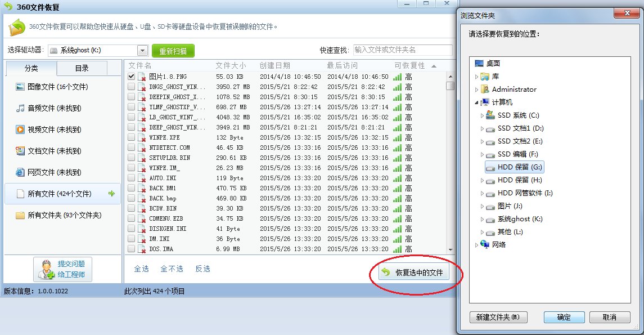
Task: Open the drive selector dropdown 系统ghost (K:)
Action: (142, 50)
